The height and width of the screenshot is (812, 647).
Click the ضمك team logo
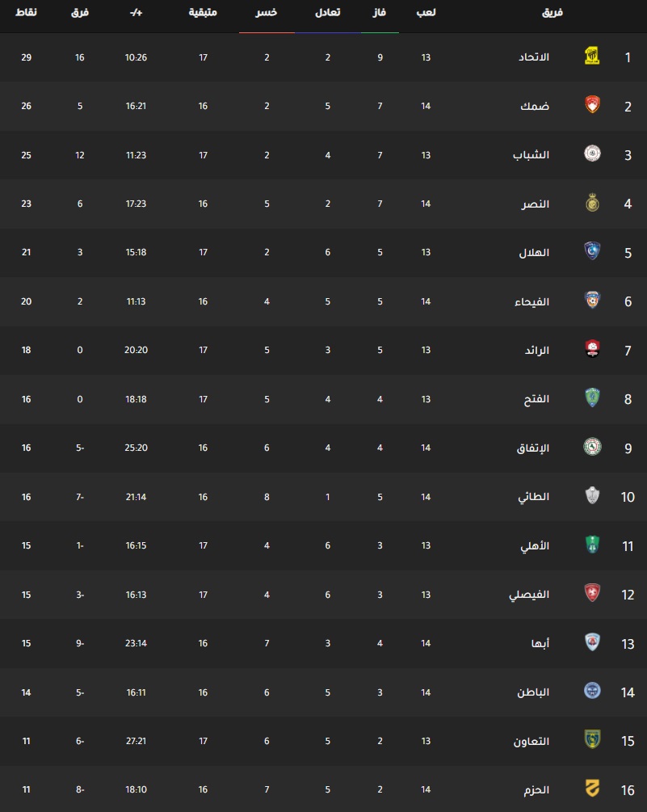click(x=592, y=105)
